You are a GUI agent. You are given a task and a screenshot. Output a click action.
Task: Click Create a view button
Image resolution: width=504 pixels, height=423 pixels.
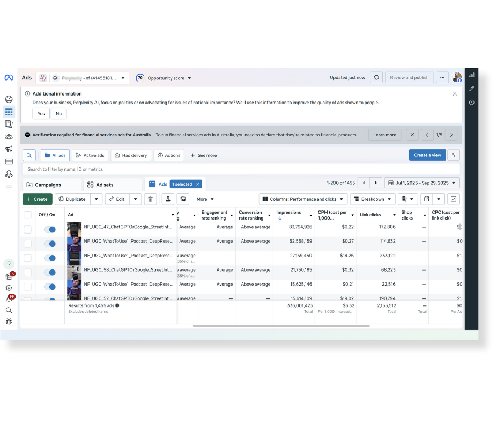pos(427,155)
